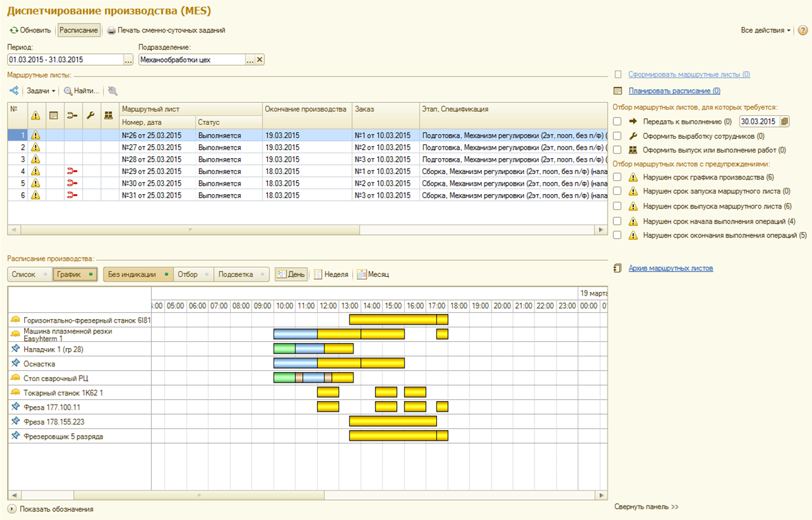Viewport: 812px width, 520px height.
Task: Open Период selection with ellipsis button
Action: (128, 60)
